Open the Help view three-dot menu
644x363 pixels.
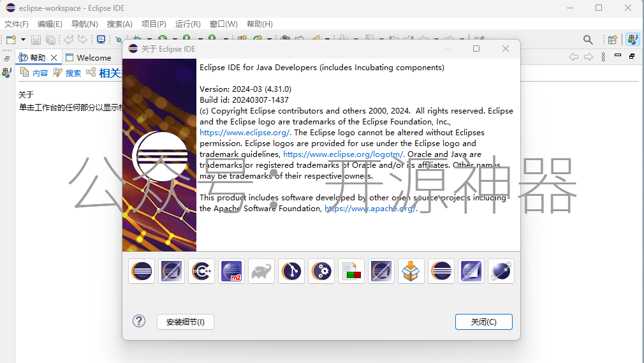point(603,57)
